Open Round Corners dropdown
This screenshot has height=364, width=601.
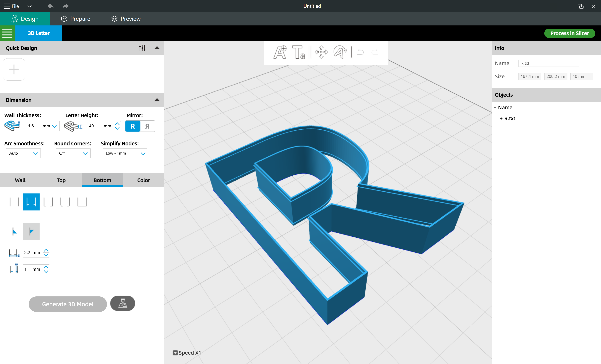pyautogui.click(x=73, y=153)
